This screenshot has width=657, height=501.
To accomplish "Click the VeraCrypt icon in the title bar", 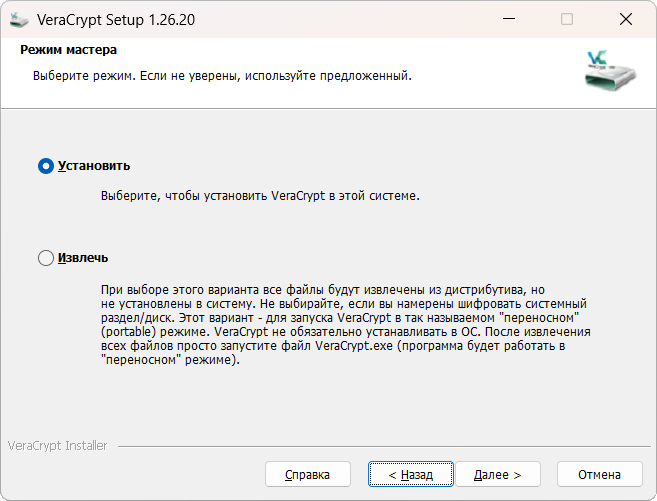I will 19,19.
